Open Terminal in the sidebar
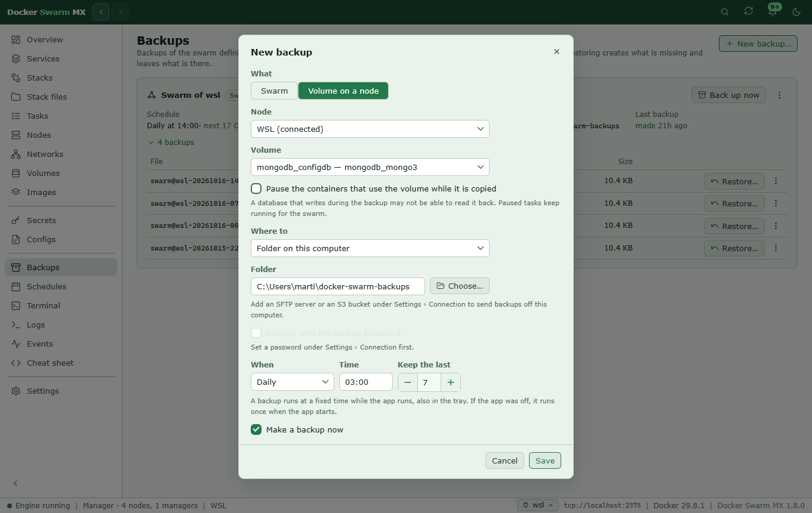Image resolution: width=812 pixels, height=513 pixels. tap(61, 305)
